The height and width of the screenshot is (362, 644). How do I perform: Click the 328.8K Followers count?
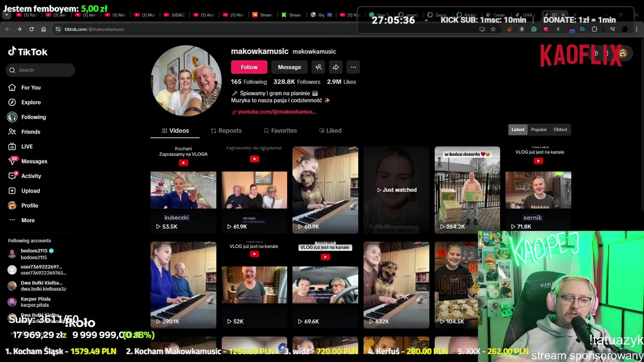[x=297, y=81]
